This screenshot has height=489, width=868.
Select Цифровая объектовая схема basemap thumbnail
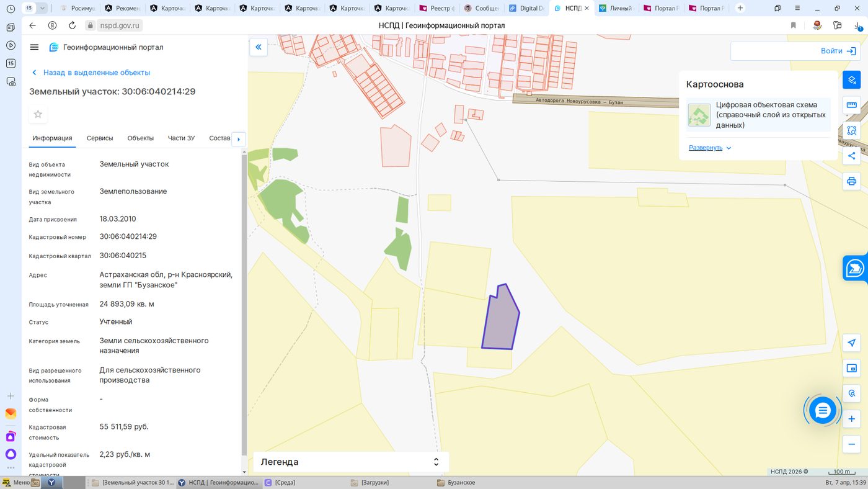(699, 115)
